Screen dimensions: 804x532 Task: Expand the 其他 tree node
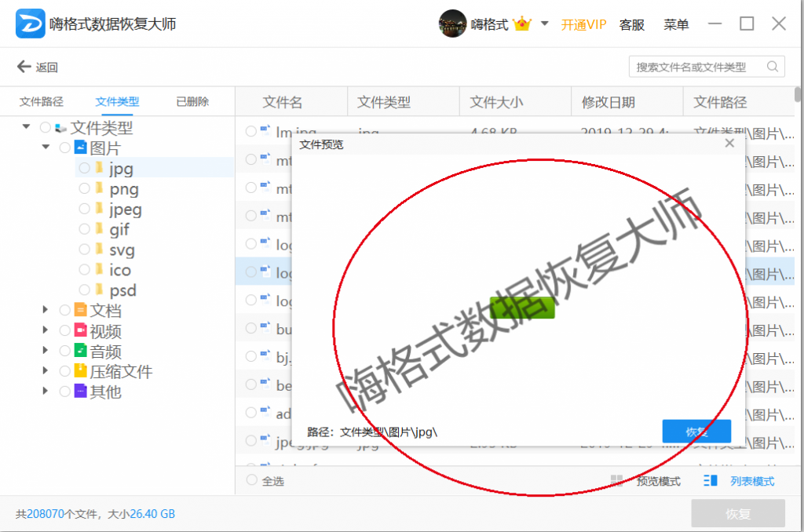[45, 391]
